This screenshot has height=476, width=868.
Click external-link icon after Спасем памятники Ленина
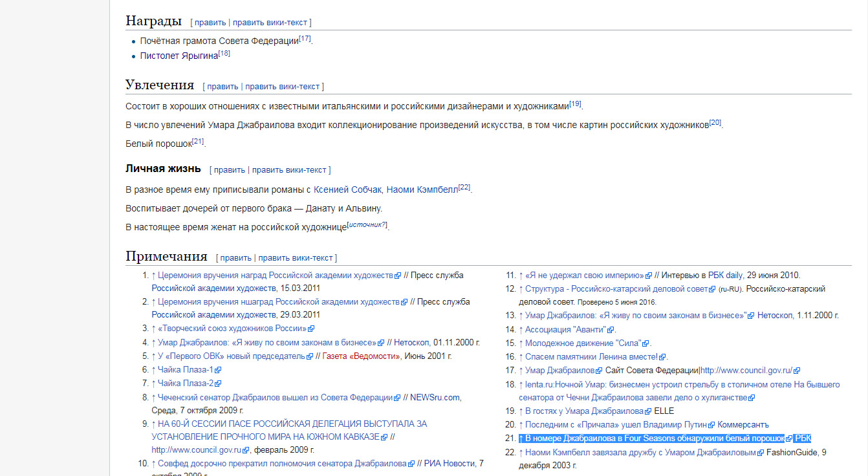tap(662, 357)
